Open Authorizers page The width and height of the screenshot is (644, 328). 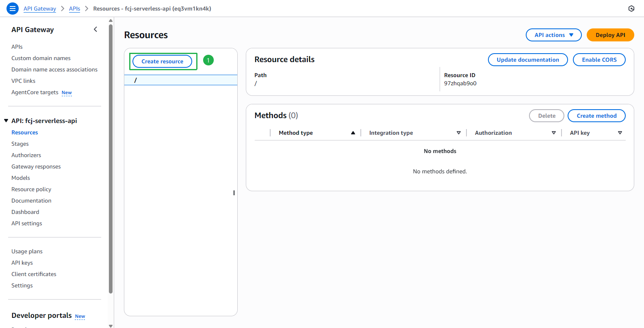26,155
